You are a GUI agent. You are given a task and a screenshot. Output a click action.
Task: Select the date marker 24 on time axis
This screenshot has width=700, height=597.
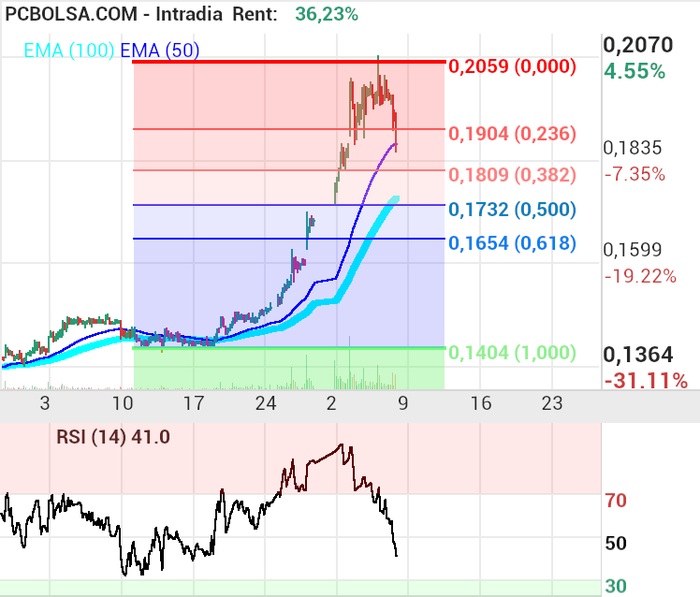(x=267, y=404)
